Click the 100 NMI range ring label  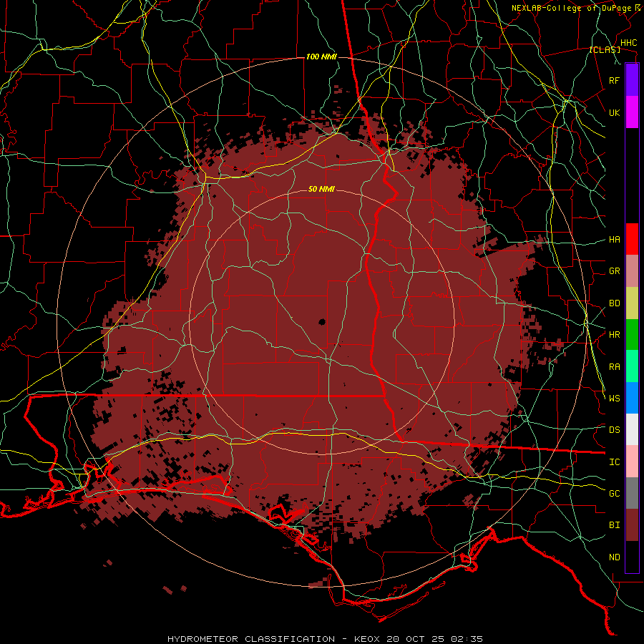321,57
